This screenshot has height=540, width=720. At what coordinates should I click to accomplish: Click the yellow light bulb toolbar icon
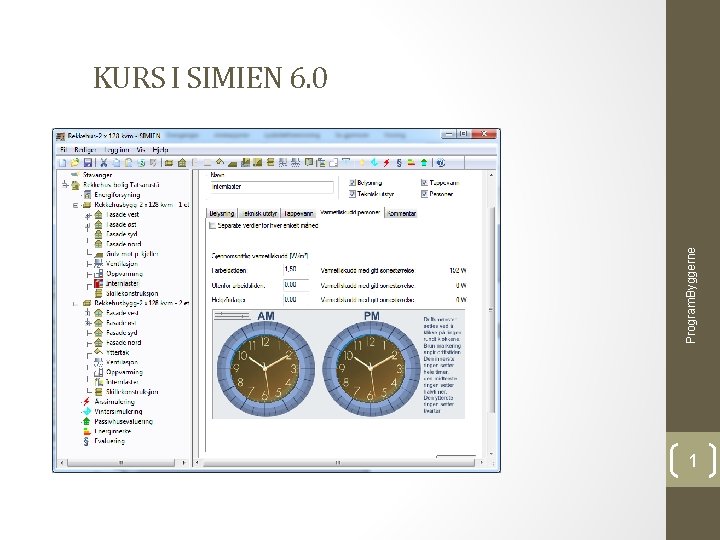tap(362, 163)
